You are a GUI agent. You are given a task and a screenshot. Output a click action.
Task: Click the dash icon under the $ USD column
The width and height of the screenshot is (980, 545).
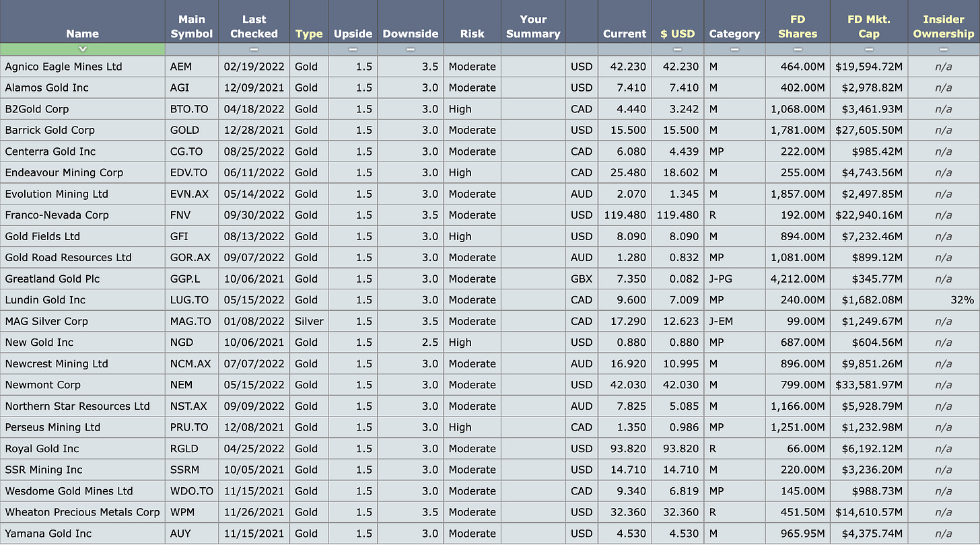coord(678,48)
